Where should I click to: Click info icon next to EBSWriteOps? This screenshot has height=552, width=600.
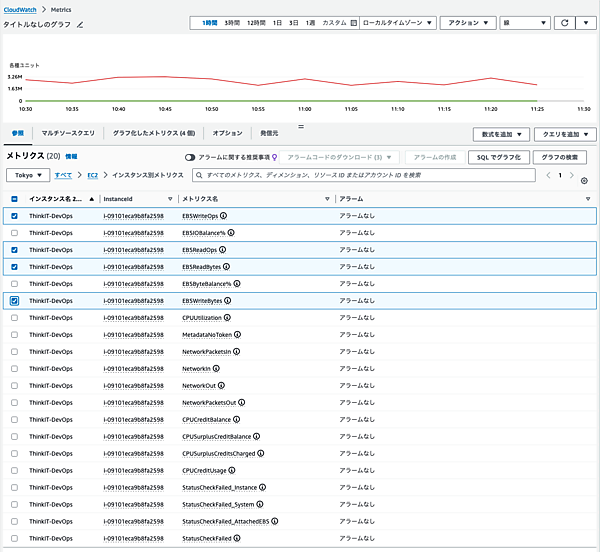221,215
